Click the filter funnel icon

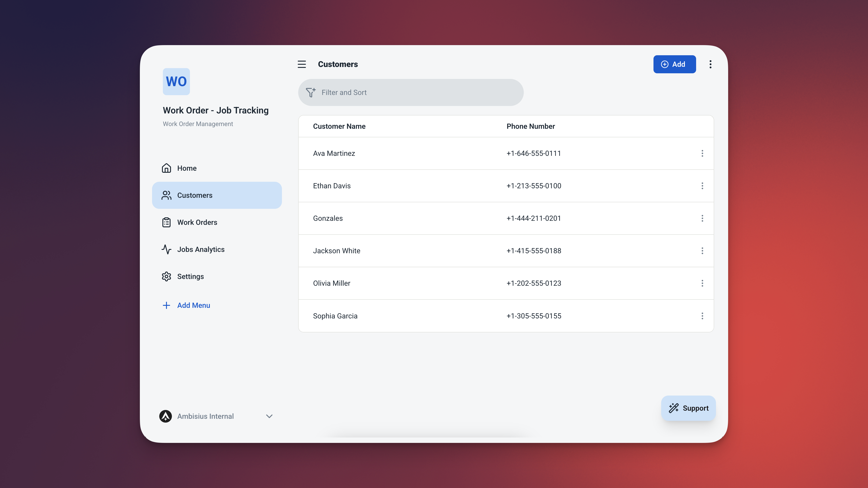[x=310, y=92]
